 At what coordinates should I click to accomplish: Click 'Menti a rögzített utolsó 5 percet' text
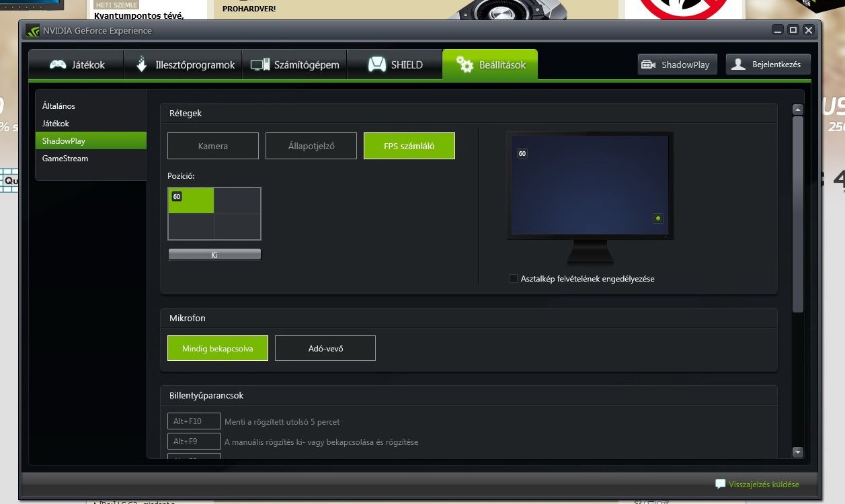pos(282,422)
